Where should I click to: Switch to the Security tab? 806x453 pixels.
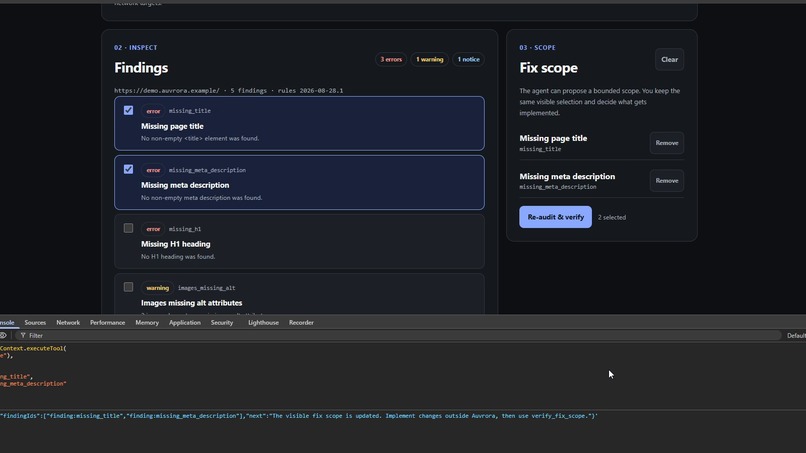(x=222, y=322)
